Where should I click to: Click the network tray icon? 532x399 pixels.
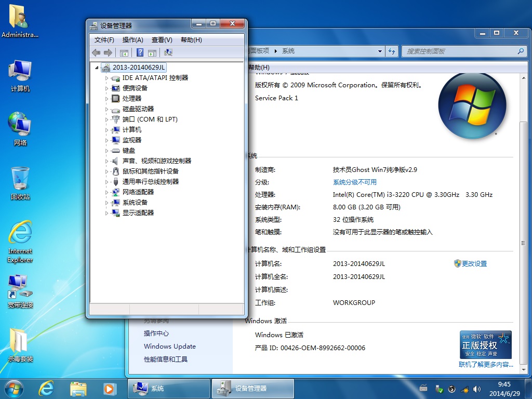coord(464,389)
